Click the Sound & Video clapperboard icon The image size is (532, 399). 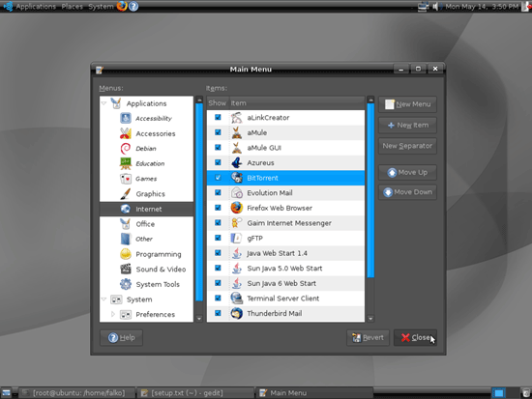coord(126,269)
